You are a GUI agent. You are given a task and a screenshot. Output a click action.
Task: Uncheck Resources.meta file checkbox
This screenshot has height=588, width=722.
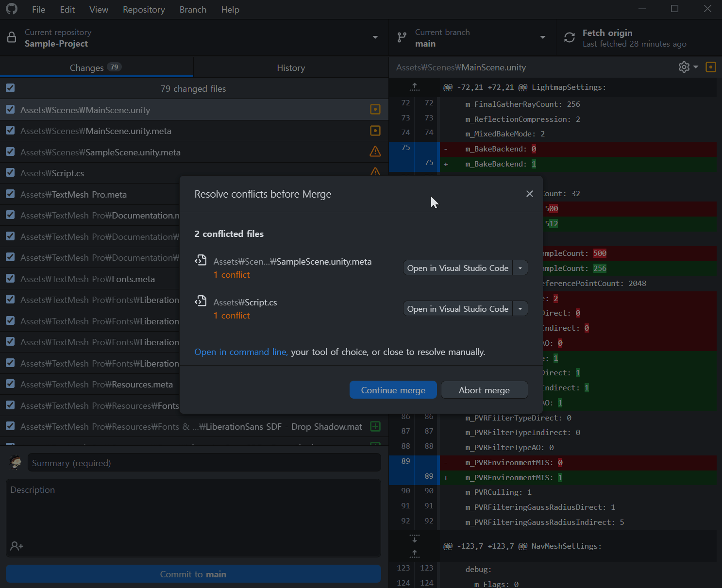click(10, 384)
